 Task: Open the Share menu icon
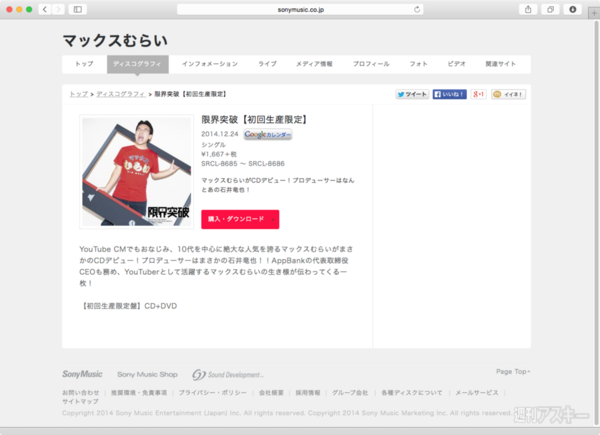click(528, 9)
